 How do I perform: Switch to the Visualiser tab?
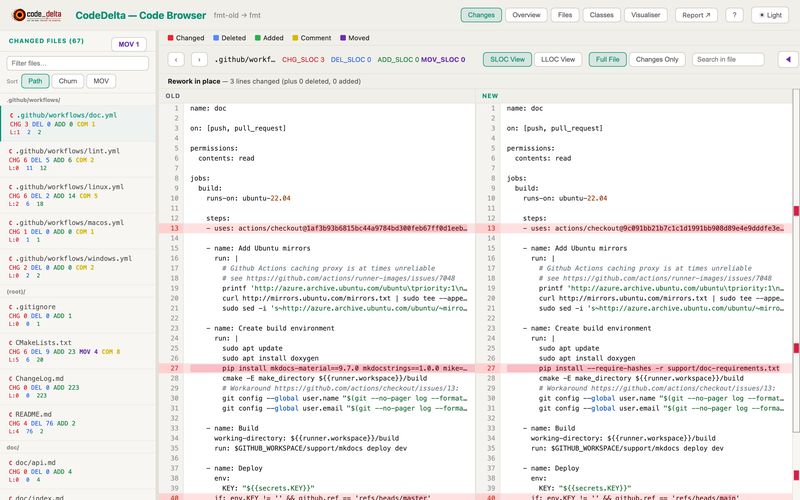coord(645,15)
